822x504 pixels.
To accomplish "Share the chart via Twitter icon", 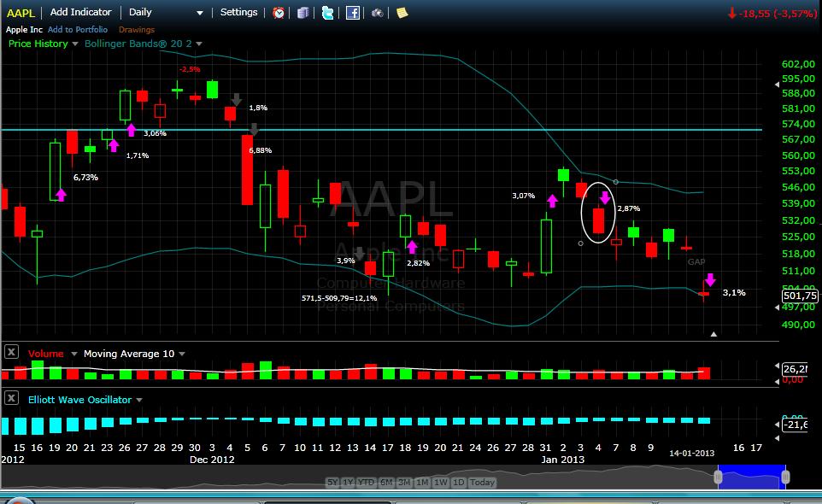I will tap(327, 13).
